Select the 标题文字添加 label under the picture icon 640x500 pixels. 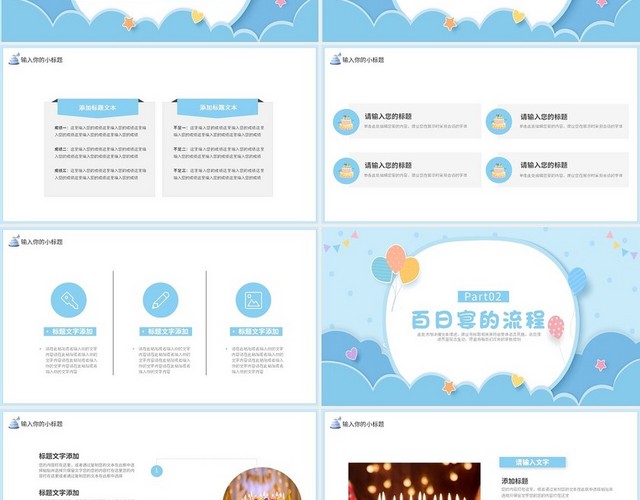[256, 331]
